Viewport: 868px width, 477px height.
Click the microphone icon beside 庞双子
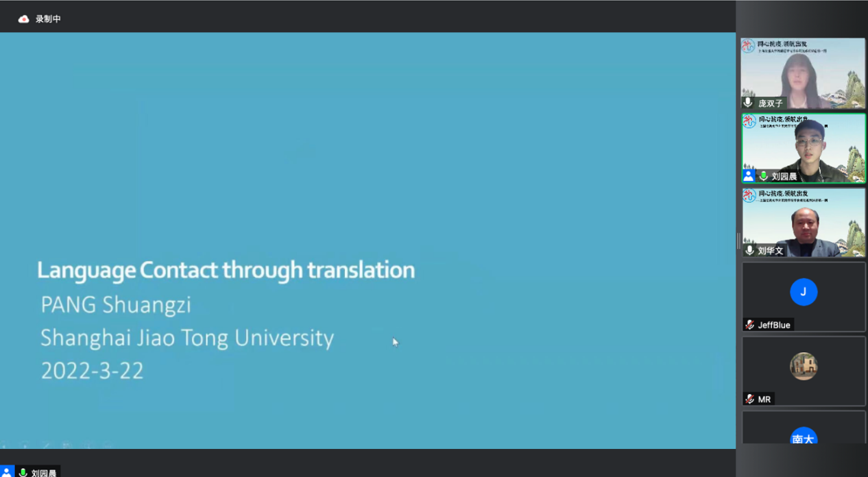coord(749,103)
